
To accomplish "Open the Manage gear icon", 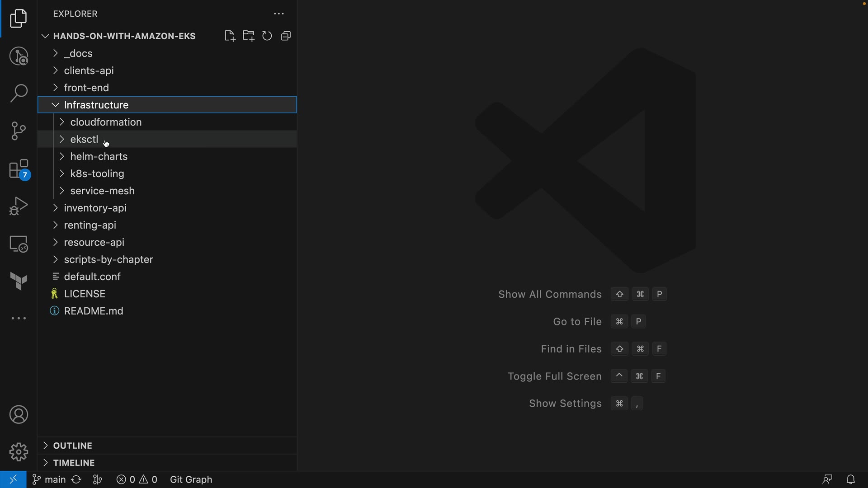I will (x=19, y=452).
